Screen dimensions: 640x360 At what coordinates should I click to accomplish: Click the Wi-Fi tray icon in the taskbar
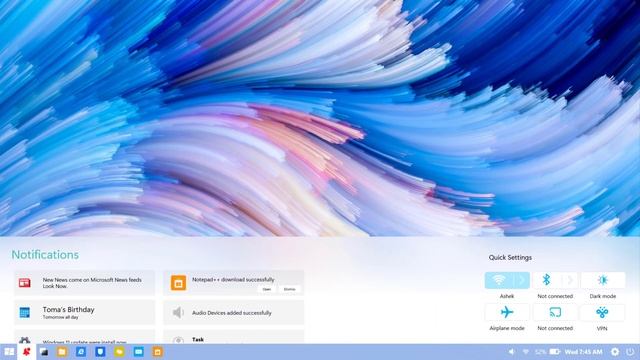[x=526, y=352]
